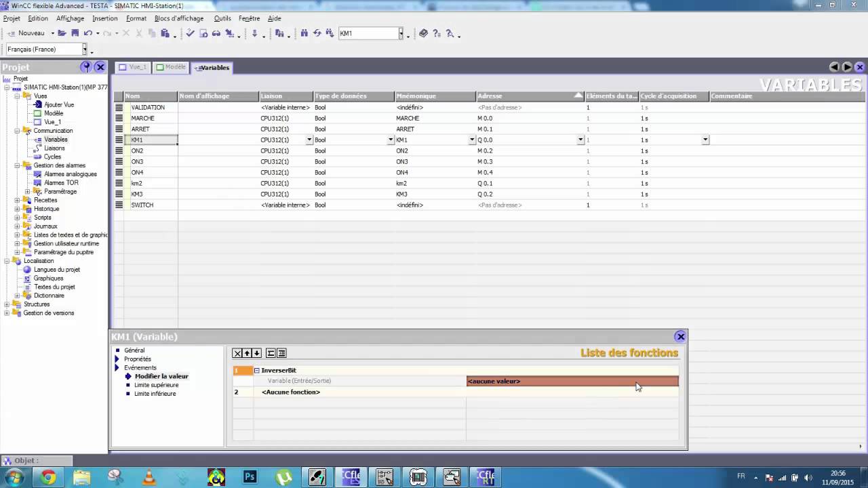
Task: Click the <aucune valeur> variable field
Action: 572,382
